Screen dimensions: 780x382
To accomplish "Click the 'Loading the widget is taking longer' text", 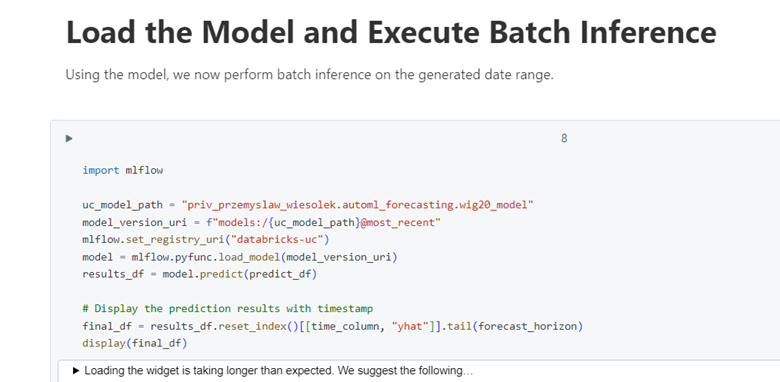I will [x=279, y=371].
